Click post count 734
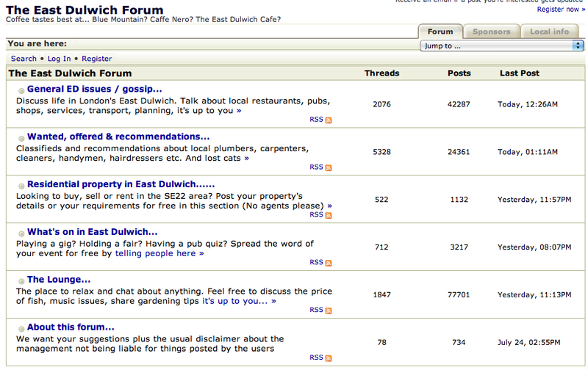Image resolution: width=588 pixels, height=370 pixels. click(x=459, y=342)
